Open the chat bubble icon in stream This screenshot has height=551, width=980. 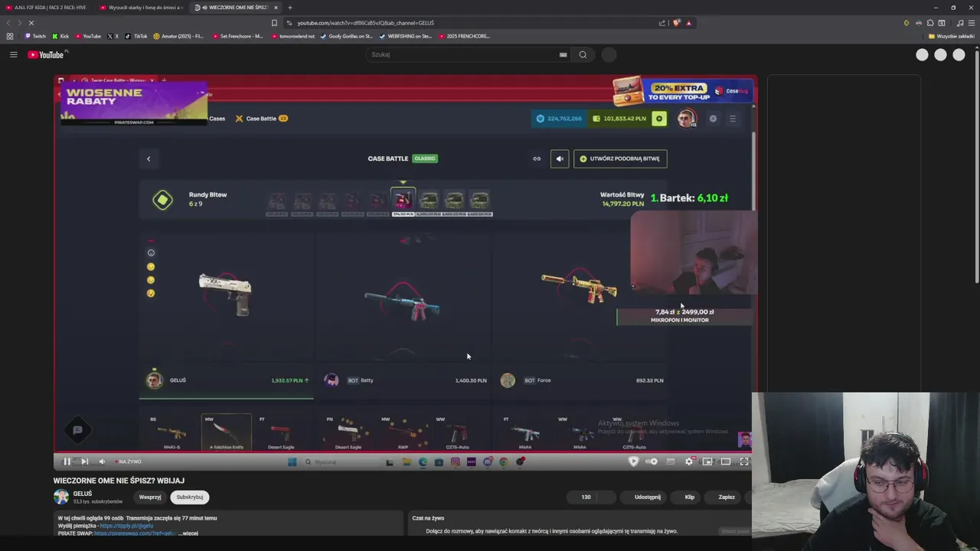[77, 430]
